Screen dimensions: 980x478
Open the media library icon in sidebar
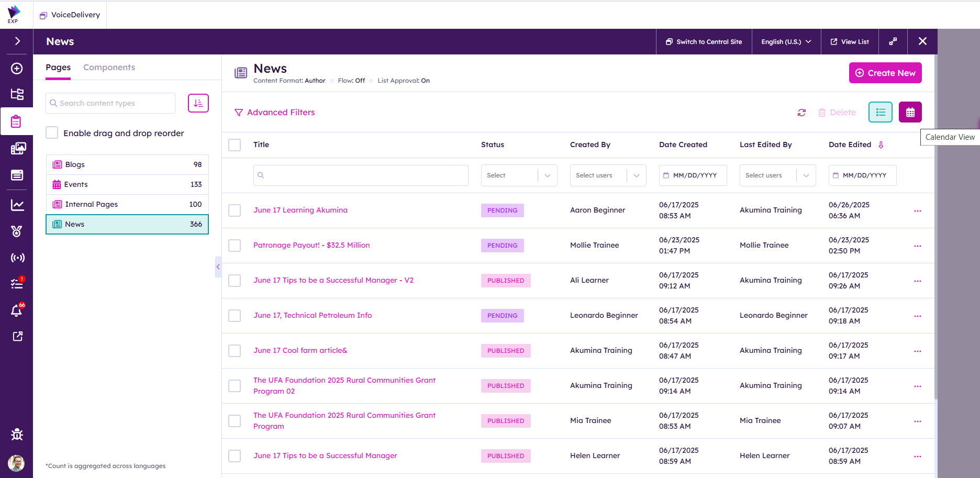point(17,149)
